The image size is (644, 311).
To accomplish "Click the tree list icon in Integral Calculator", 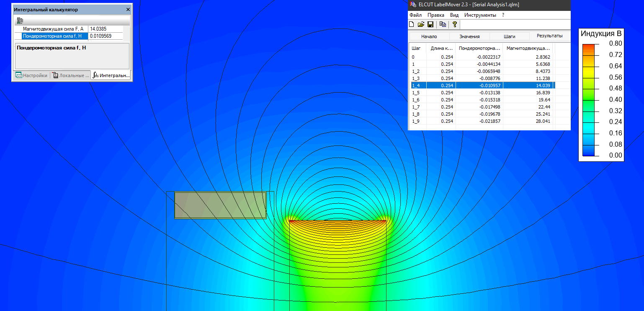I will (20, 21).
